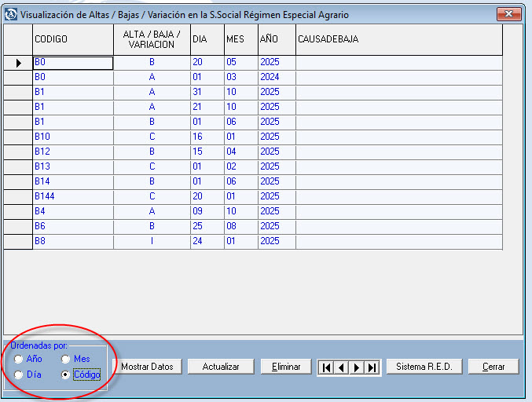Go to first record navigation arrow
This screenshot has height=402, width=532.
click(x=325, y=367)
